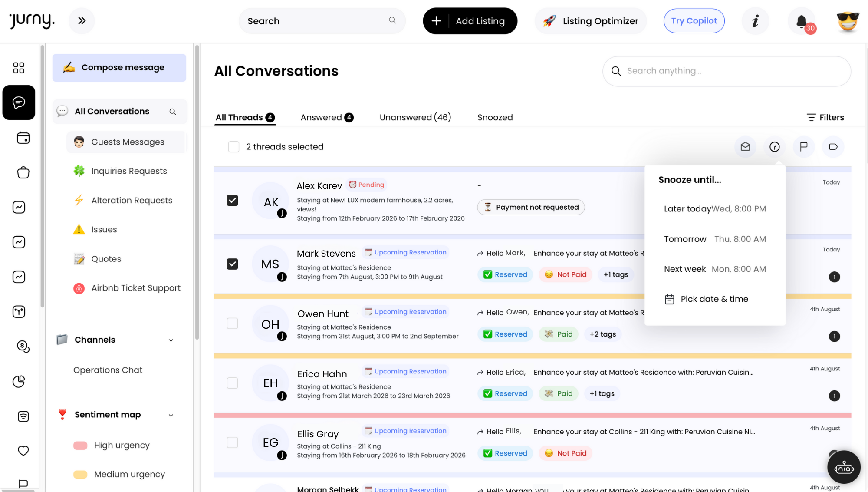Click the pie chart analytics icon in sidebar

pos(18,381)
